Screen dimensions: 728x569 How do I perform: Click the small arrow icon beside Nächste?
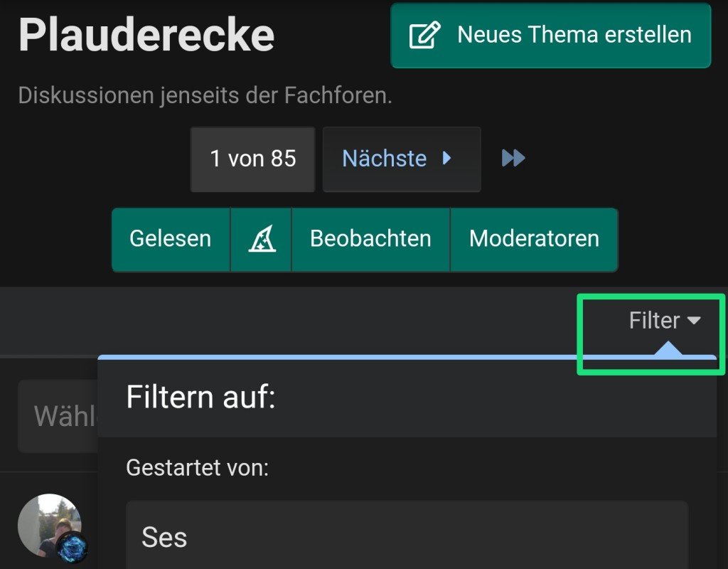(x=447, y=158)
